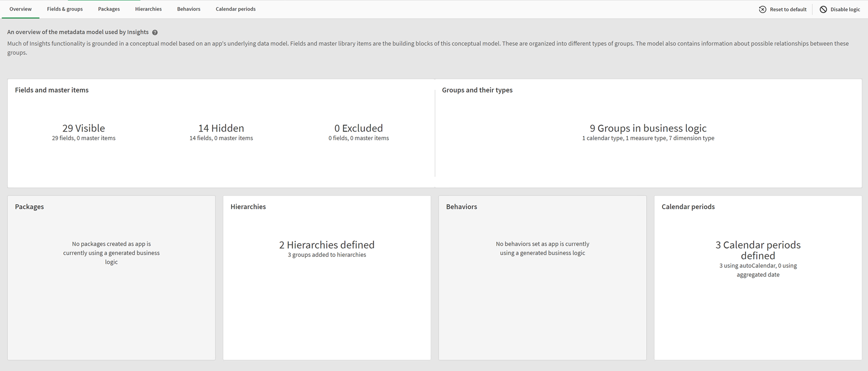Click '0 fields, 0 master items' text

tap(359, 138)
